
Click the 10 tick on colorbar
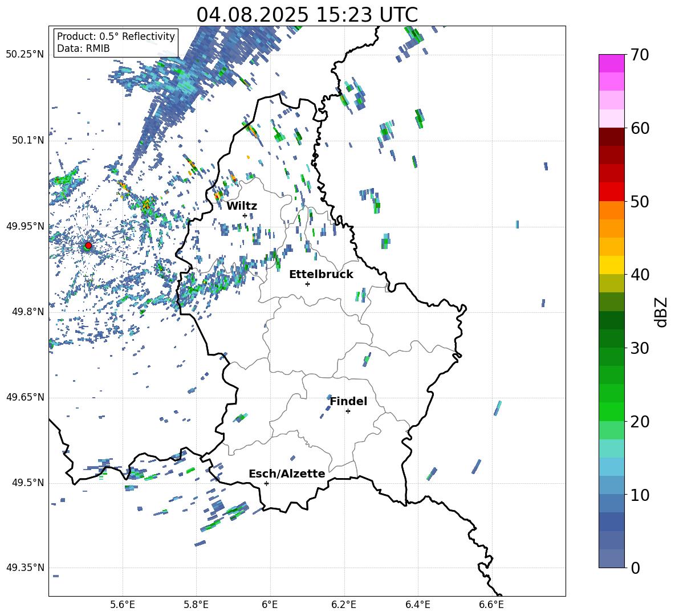[x=639, y=495]
